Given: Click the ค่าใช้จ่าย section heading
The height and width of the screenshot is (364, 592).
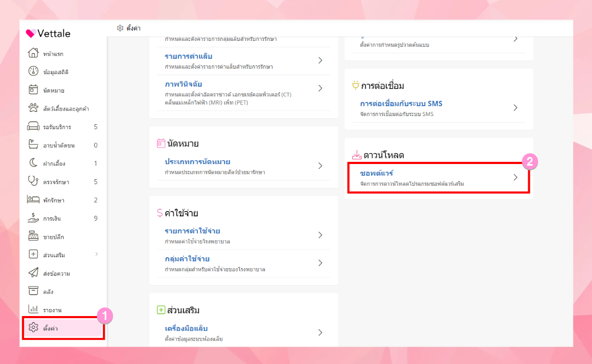Looking at the screenshot, I should click(x=181, y=213).
